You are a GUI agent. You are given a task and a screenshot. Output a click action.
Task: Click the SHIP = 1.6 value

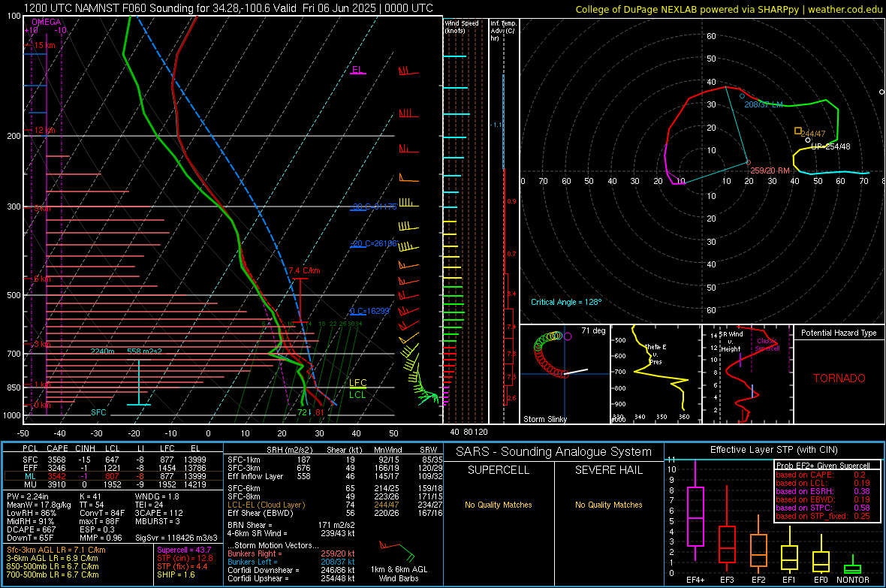pos(176,574)
